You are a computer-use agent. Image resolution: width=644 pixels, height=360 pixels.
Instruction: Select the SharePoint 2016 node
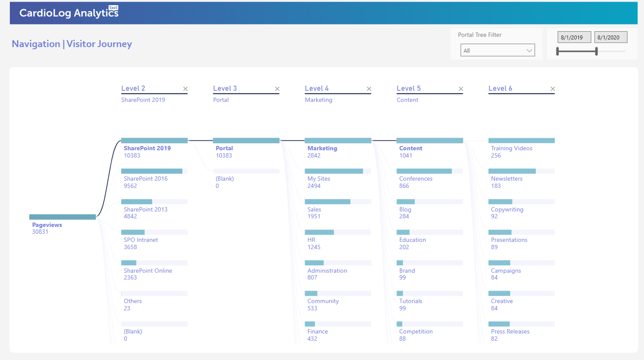tap(154, 171)
